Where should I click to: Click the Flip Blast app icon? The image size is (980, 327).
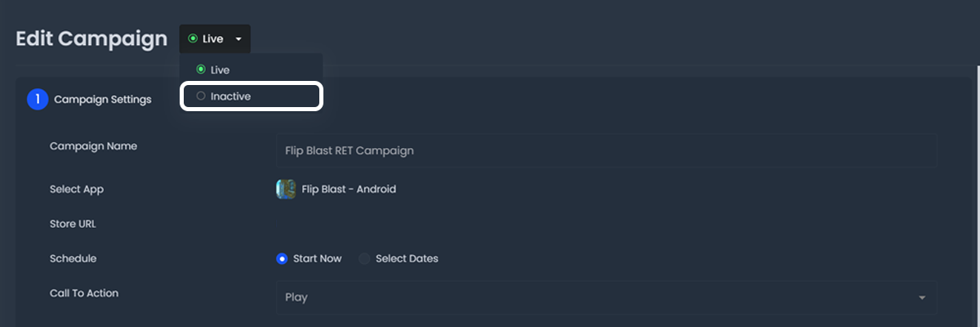[x=286, y=189]
